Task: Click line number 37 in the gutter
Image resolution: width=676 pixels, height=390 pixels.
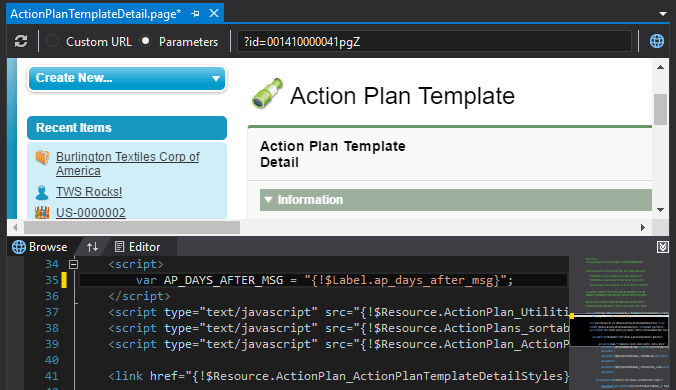Action: (52, 312)
